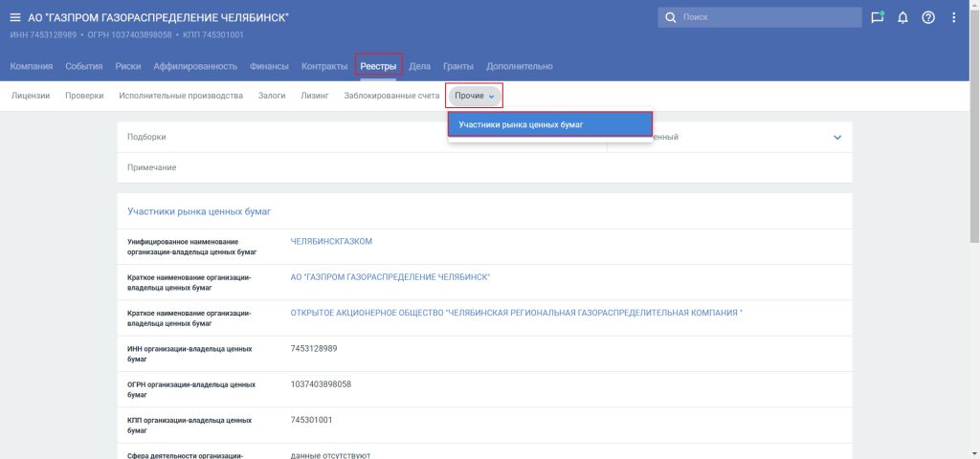
Task: Open the Дополнительно tab
Action: [x=520, y=66]
